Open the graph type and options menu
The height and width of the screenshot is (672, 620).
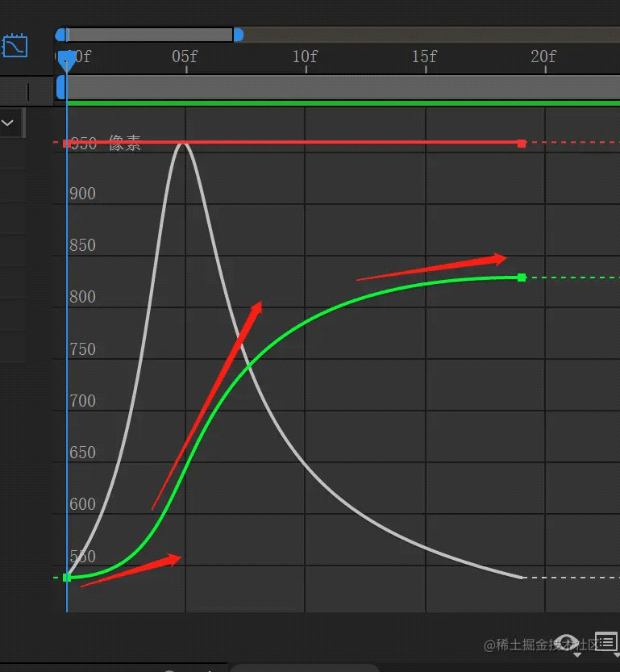click(x=606, y=642)
